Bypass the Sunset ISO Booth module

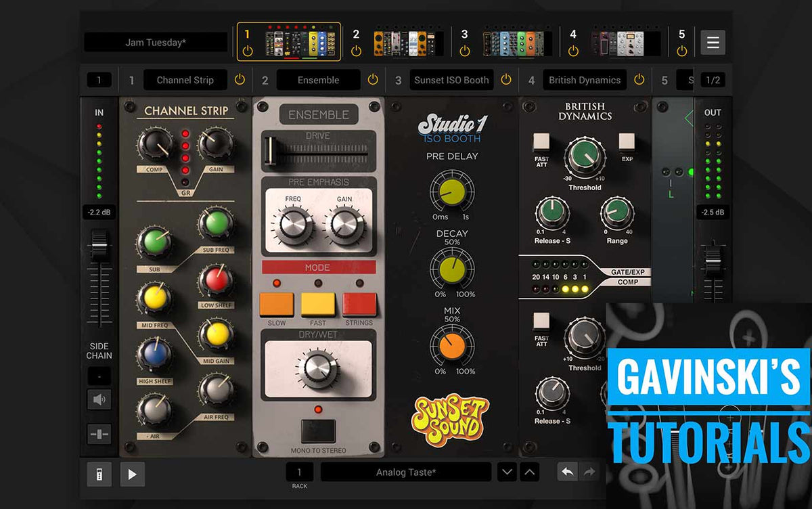point(506,80)
